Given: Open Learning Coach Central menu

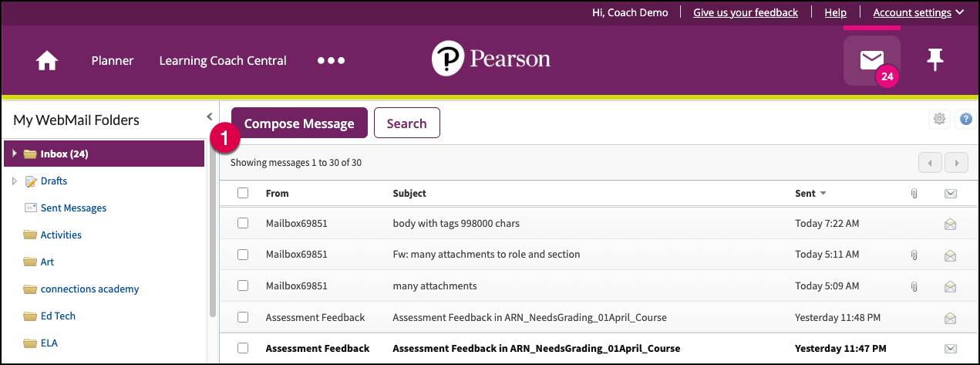Looking at the screenshot, I should [222, 61].
